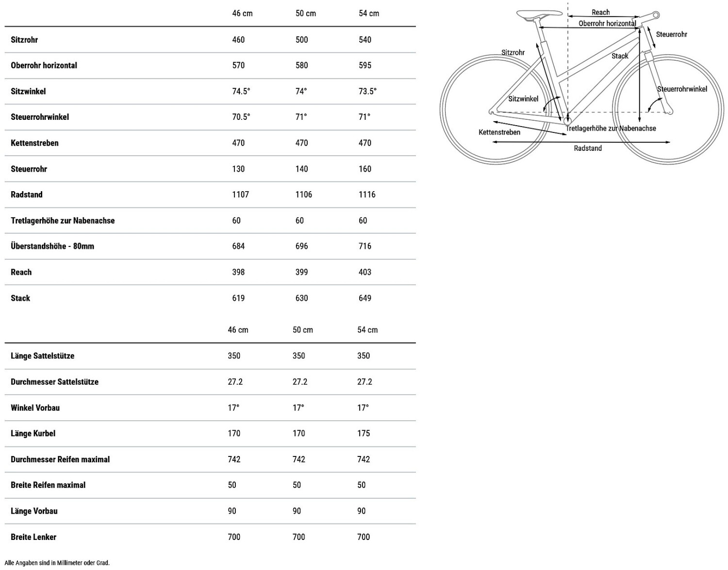Click the Überstandshöhe - 80mm row label
Screen dimensions: 728x570
pos(52,246)
